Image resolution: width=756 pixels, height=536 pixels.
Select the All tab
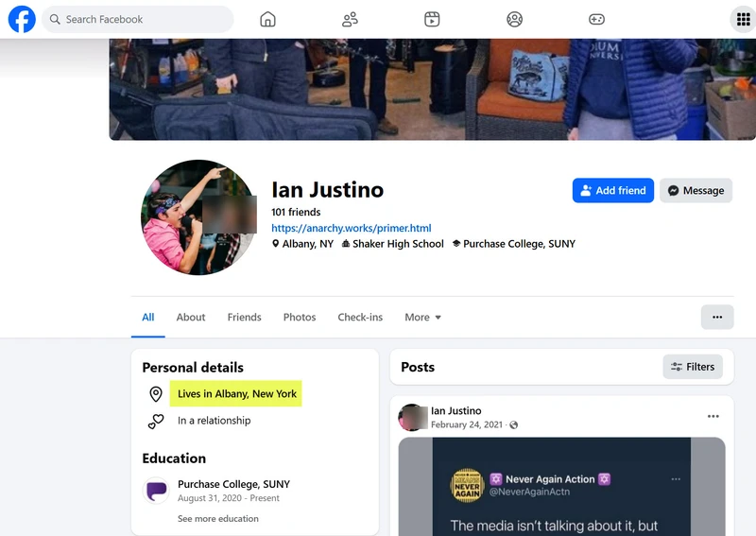pos(148,317)
